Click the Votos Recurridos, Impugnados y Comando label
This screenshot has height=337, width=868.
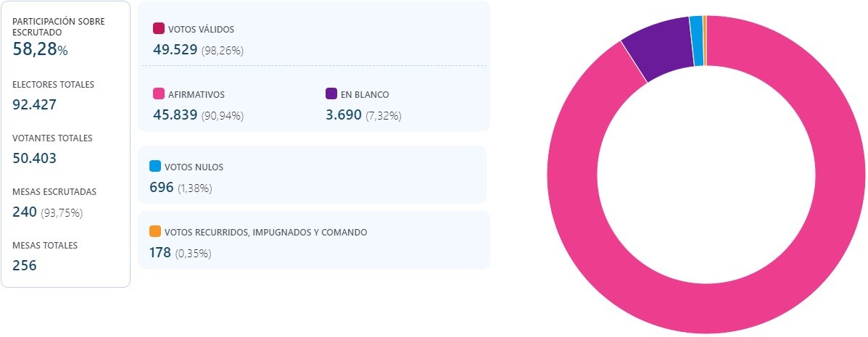pyautogui.click(x=265, y=233)
